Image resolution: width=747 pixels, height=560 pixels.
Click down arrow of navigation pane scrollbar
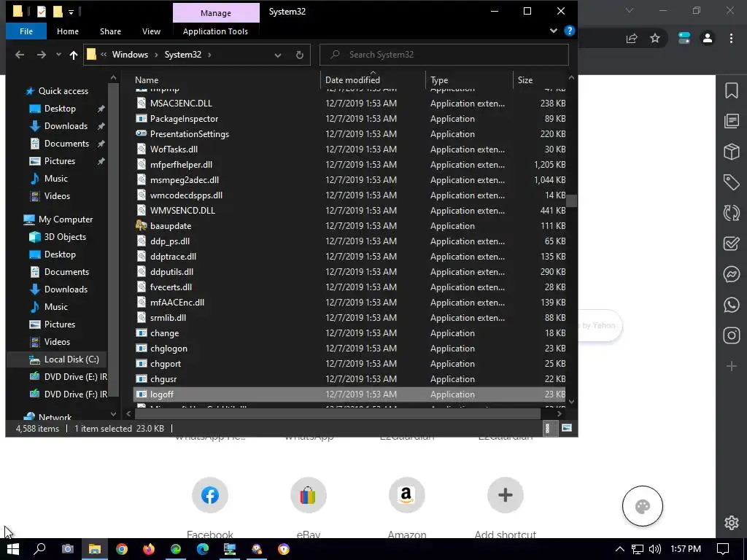click(x=113, y=414)
